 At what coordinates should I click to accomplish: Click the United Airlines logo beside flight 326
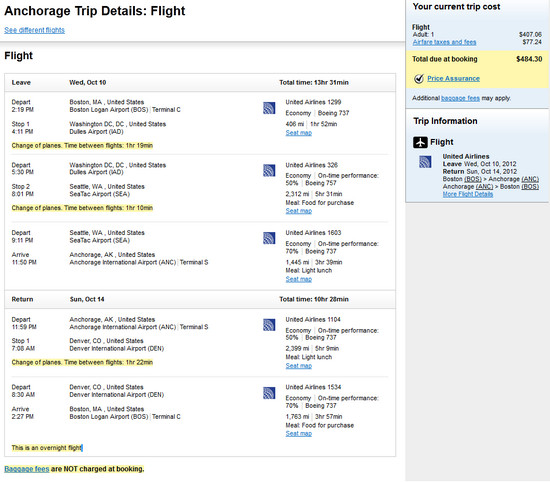point(269,170)
